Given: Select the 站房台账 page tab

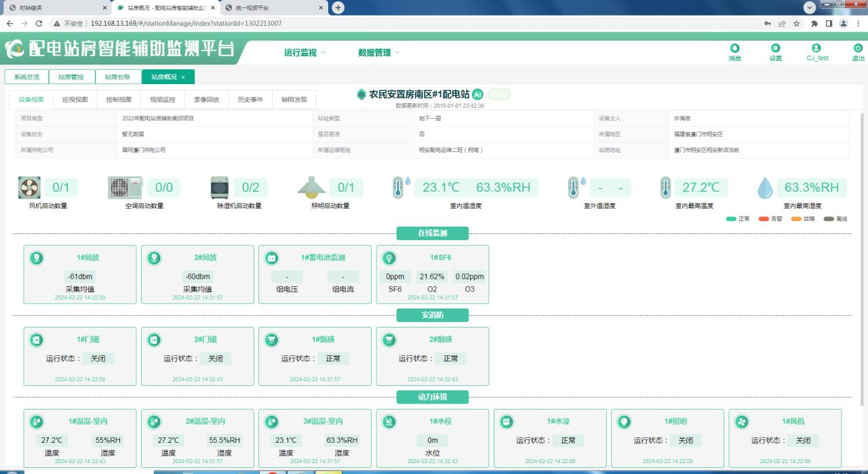Looking at the screenshot, I should coord(118,77).
